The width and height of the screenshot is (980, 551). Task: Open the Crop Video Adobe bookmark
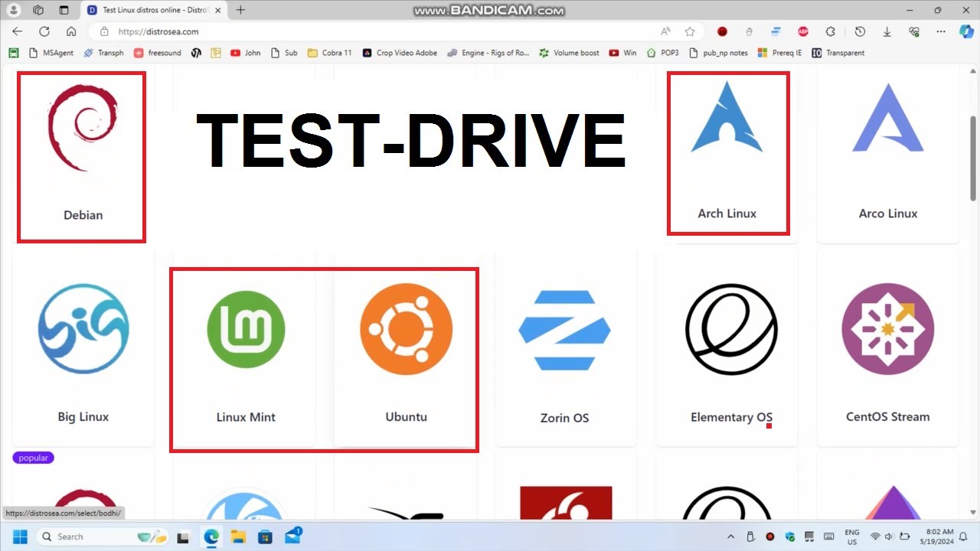pos(400,53)
